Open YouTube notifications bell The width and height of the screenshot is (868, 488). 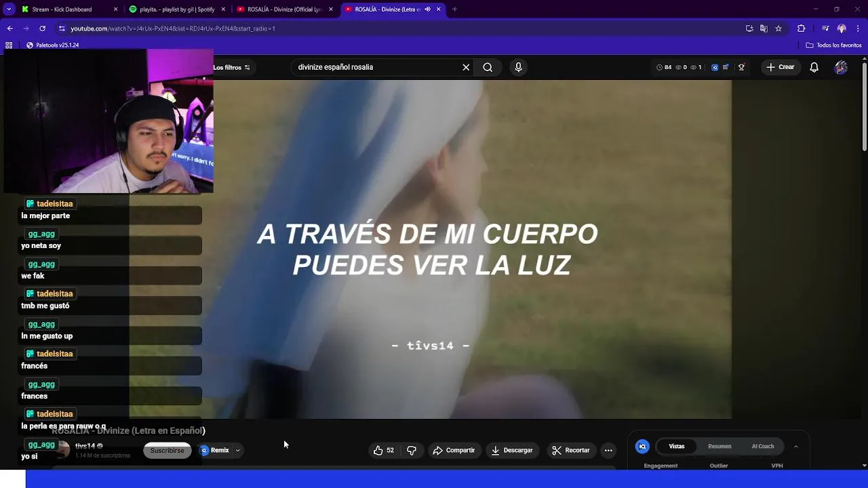pyautogui.click(x=814, y=67)
